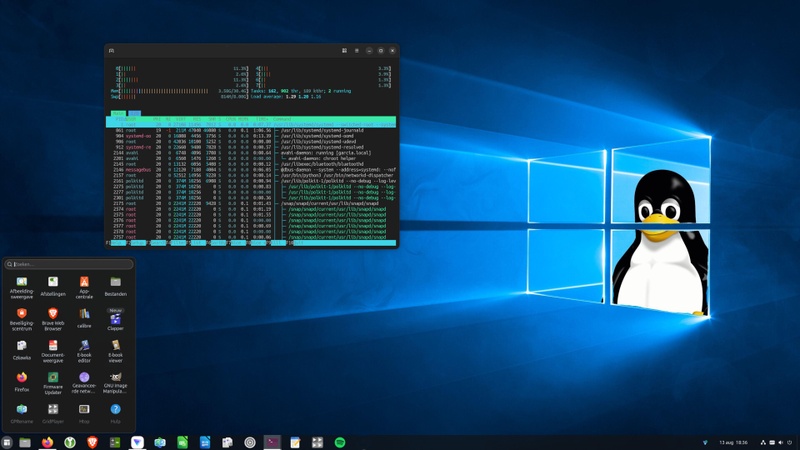Viewport: 800px width, 450px height.
Task: Click F1 Help in htop footer
Action: pos(116,243)
